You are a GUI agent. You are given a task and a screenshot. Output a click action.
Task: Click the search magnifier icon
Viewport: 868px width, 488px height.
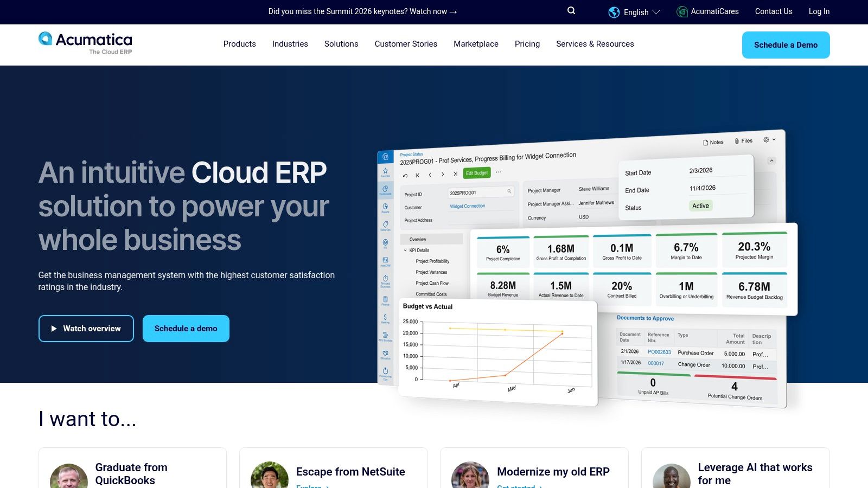tap(571, 11)
